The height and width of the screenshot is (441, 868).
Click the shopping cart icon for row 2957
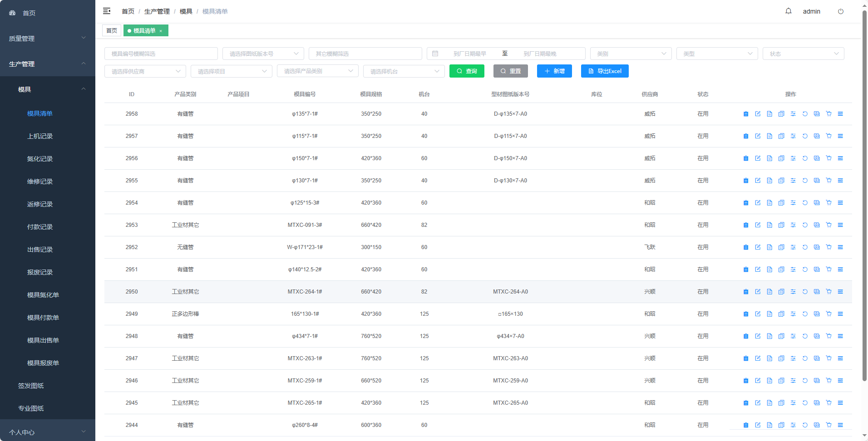829,136
